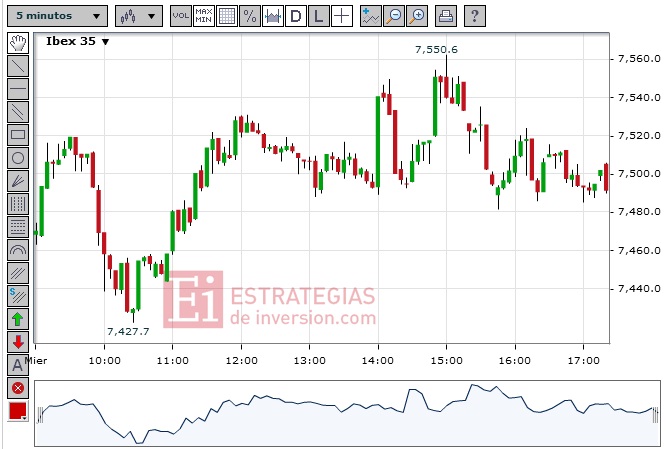Click the 7,440.0 price axis label

(639, 289)
